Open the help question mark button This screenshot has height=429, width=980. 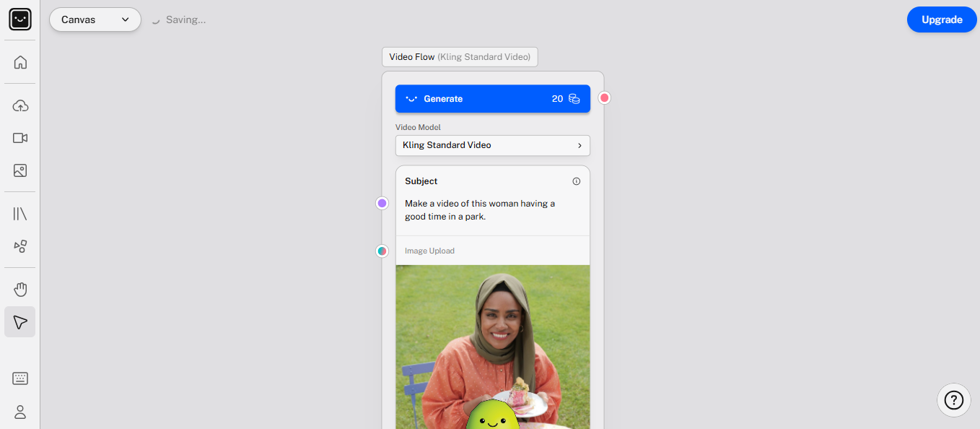tap(954, 400)
